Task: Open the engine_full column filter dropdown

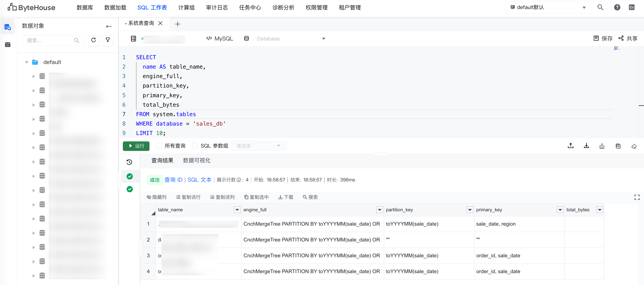Action: [380, 210]
